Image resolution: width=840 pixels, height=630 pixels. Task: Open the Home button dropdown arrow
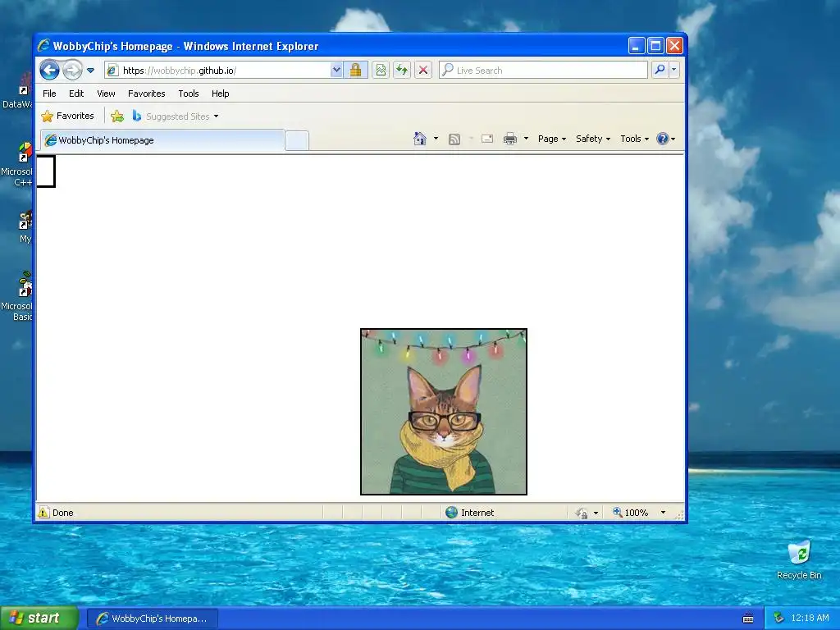[436, 139]
